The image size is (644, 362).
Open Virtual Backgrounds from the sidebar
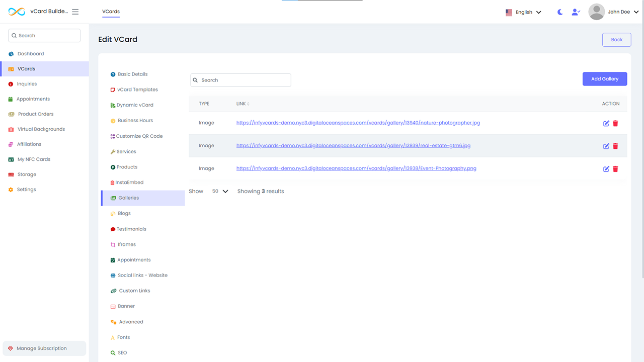[41, 129]
